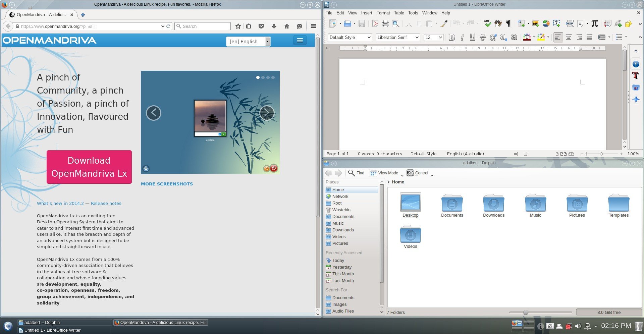Enable Align Right in Writer
644x334 pixels.
[579, 37]
